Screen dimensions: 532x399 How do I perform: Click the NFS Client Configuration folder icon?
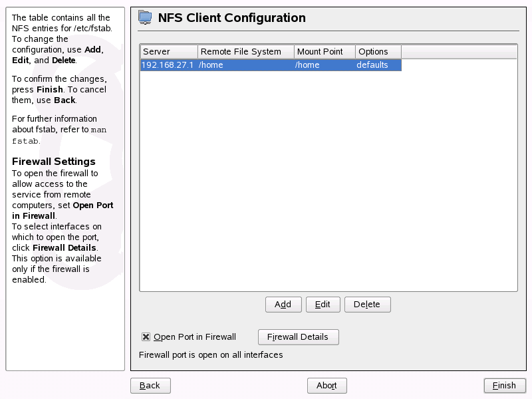coord(145,17)
